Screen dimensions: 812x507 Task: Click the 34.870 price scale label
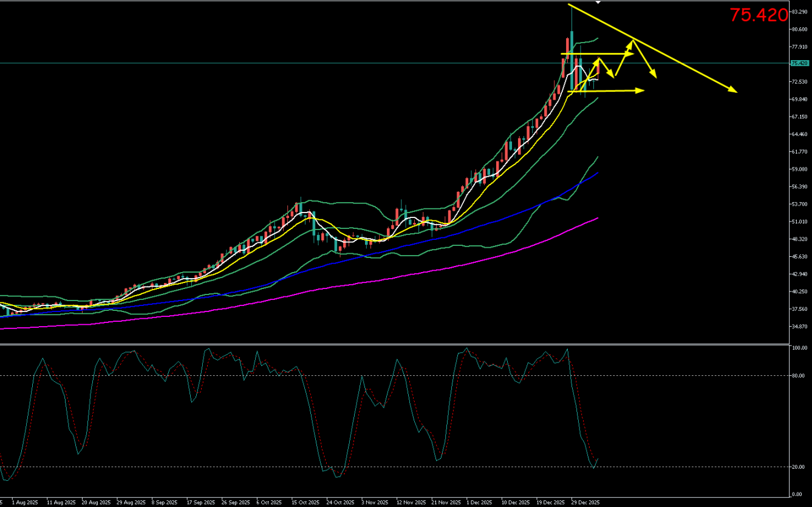coord(799,327)
